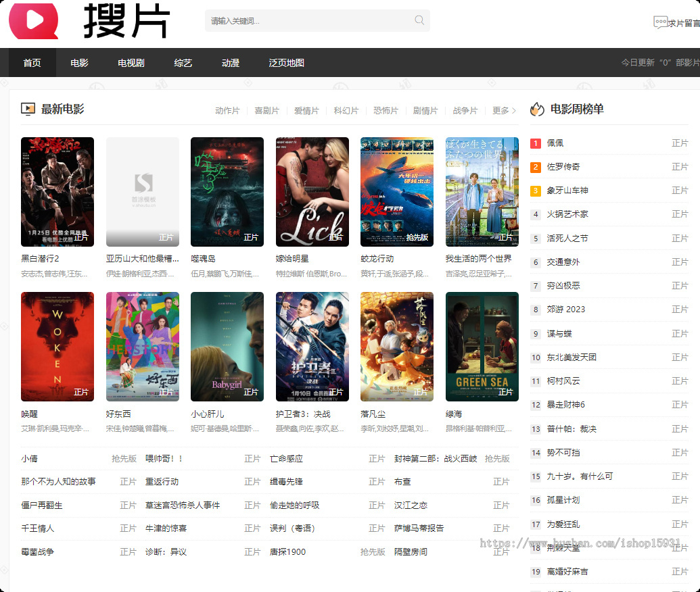Click 暴走财神6 in weekly ranking
700x592 pixels.
566,405
